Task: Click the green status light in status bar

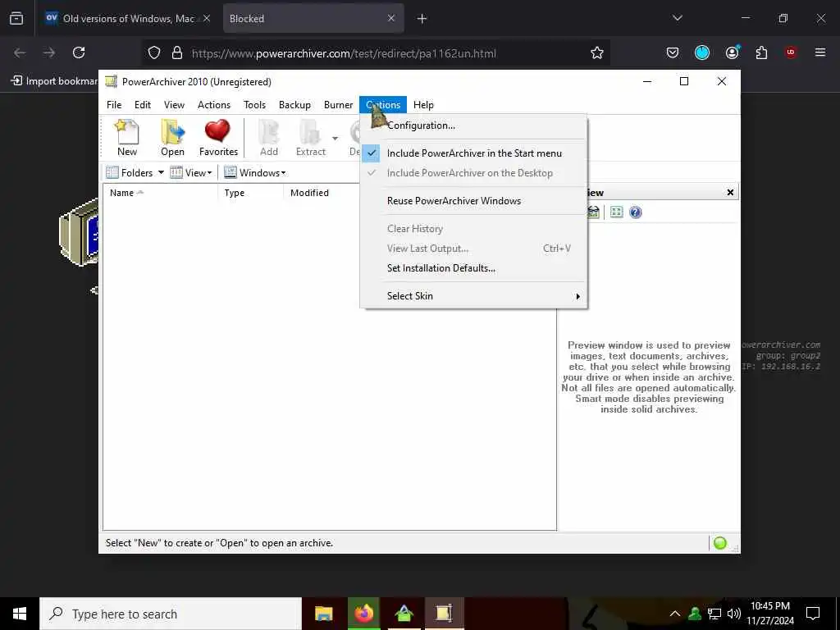Action: (x=720, y=543)
